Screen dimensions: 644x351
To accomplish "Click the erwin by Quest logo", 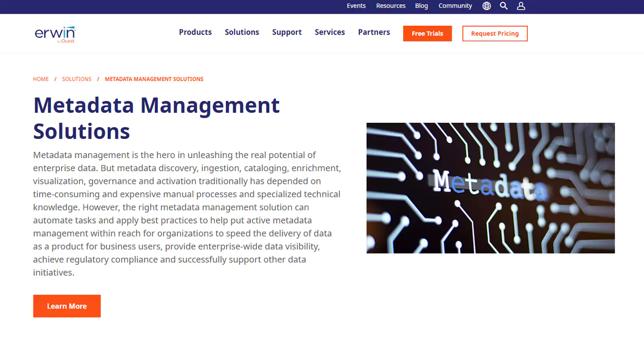I will pos(55,34).
